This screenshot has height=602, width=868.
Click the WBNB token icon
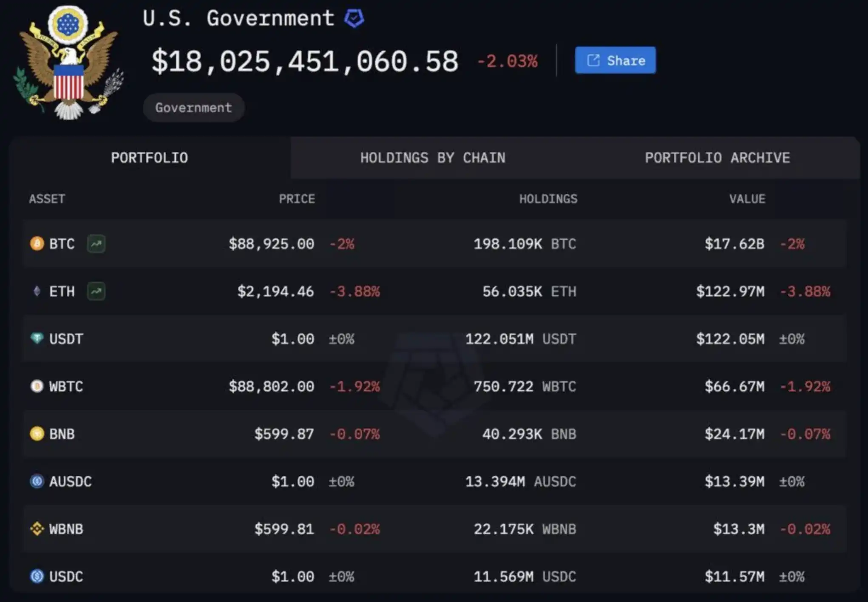(37, 529)
